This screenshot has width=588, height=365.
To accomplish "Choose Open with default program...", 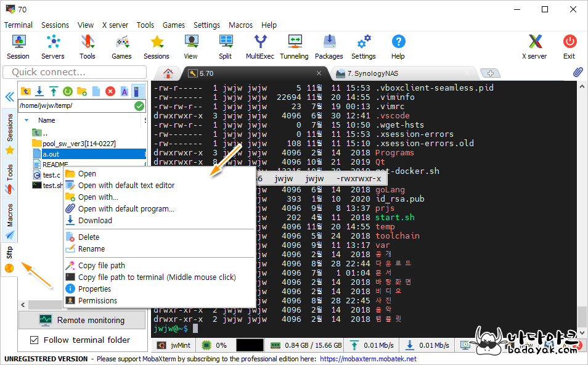I will [160, 208].
